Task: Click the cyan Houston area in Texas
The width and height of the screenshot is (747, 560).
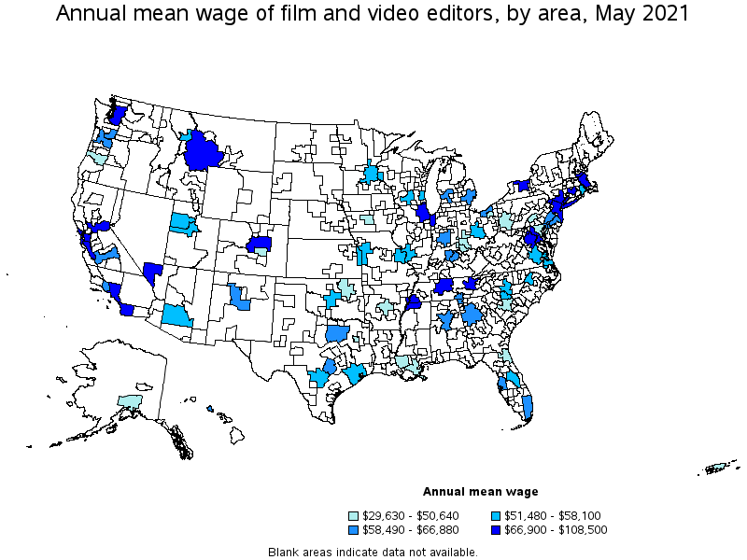Action: click(355, 372)
